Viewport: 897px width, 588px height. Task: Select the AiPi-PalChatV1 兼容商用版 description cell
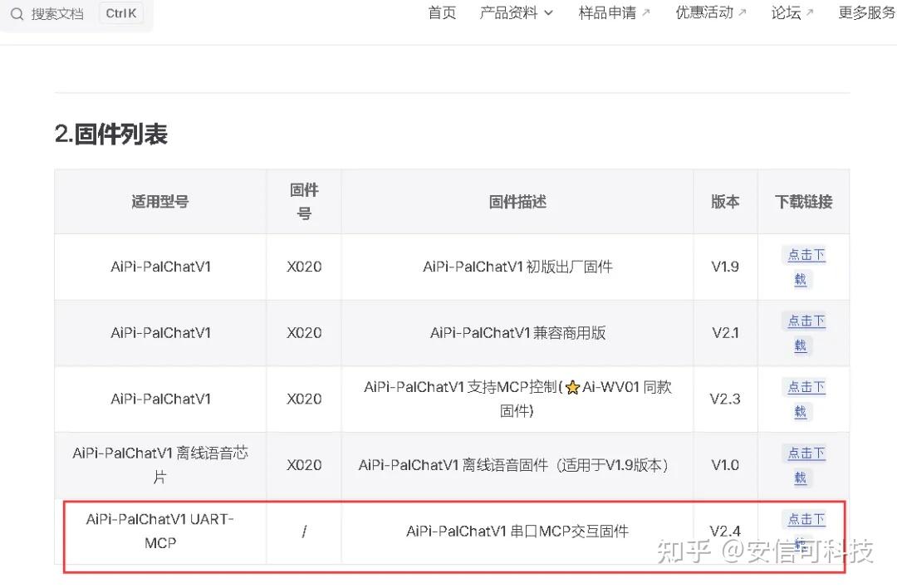pos(517,333)
